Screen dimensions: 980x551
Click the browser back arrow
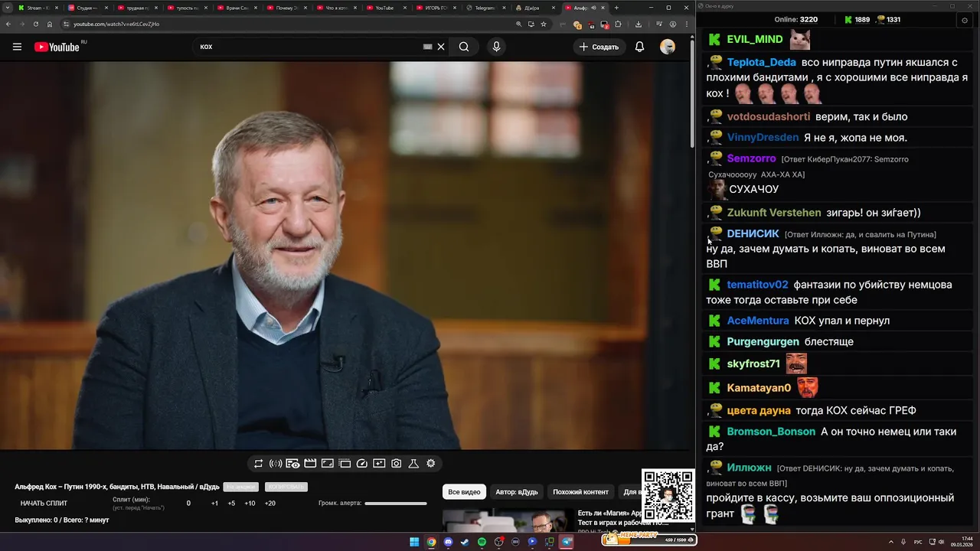pos(8,24)
